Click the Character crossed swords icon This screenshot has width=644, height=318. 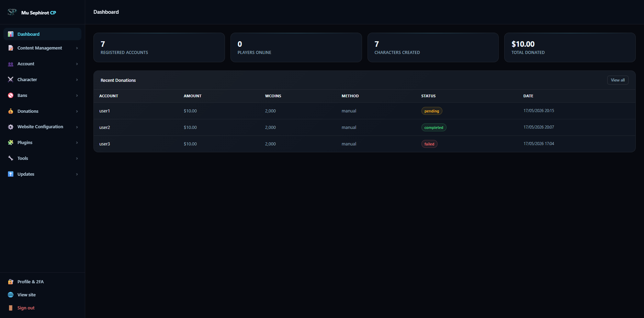[11, 79]
